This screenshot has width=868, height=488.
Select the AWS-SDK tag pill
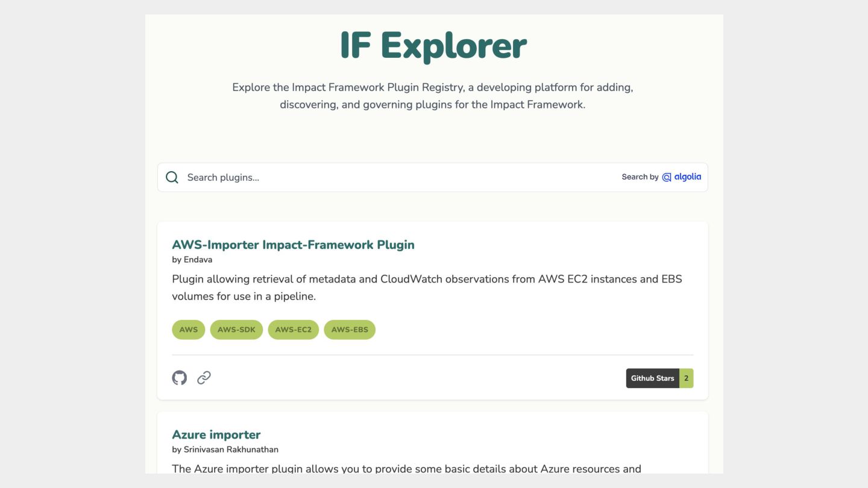tap(236, 330)
